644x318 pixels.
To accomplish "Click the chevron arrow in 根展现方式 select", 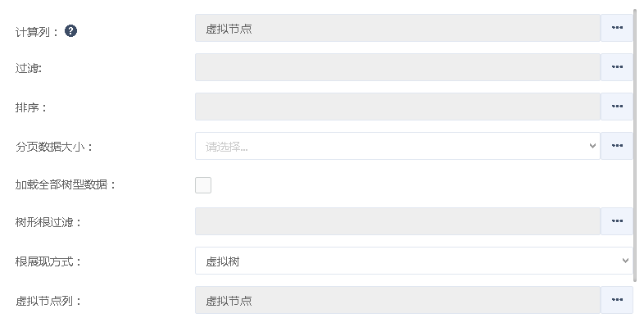I will (x=625, y=261).
